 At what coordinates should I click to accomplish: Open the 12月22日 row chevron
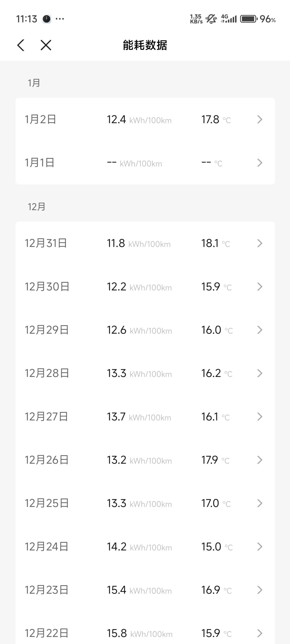260,633
